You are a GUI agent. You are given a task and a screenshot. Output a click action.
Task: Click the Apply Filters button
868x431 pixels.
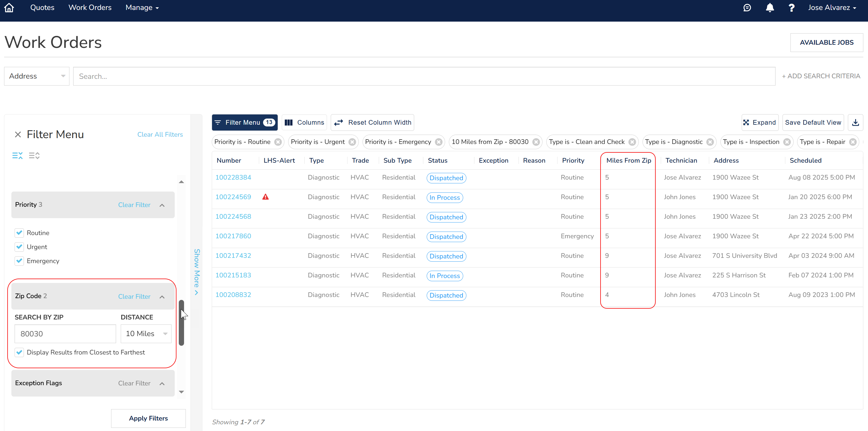[148, 418]
